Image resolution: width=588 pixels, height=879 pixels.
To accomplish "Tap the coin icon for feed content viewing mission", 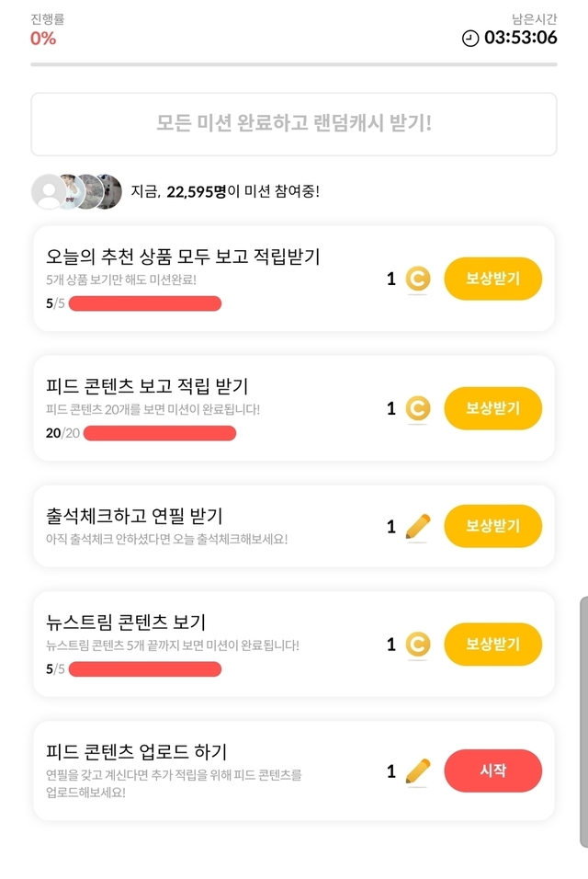I will click(x=418, y=407).
